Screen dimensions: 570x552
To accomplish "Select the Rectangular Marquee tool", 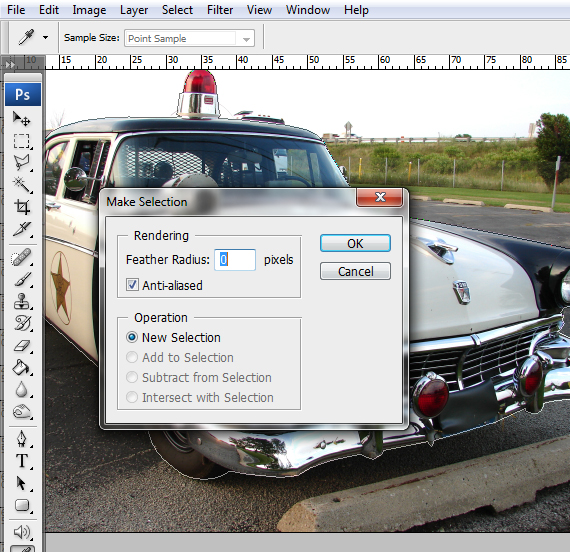I will point(21,141).
